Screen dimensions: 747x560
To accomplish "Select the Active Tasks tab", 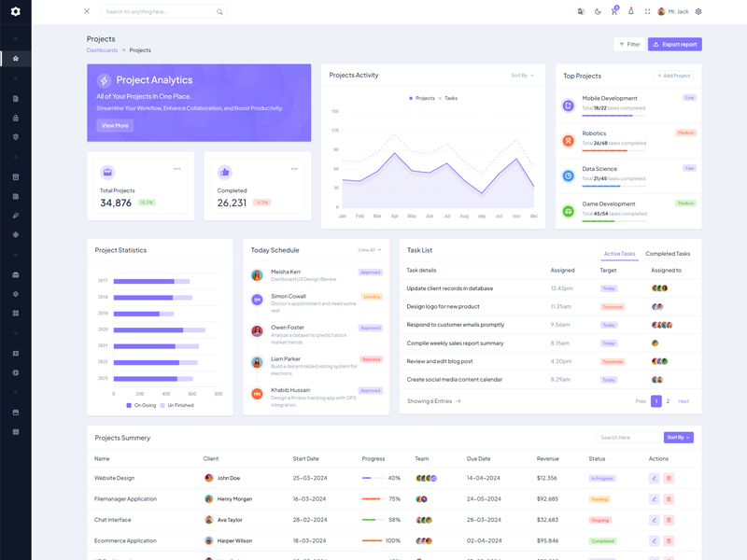I will (x=619, y=254).
